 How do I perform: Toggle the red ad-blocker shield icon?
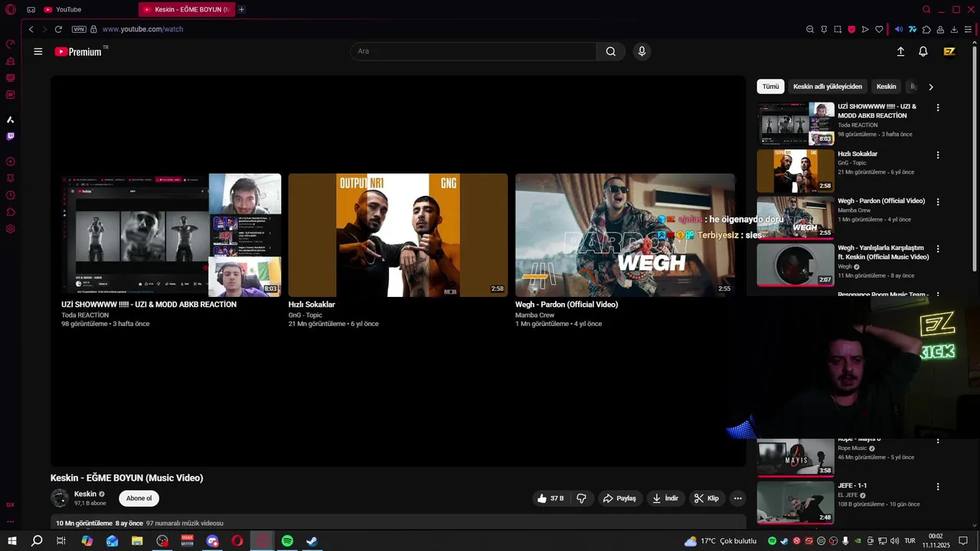tap(851, 29)
